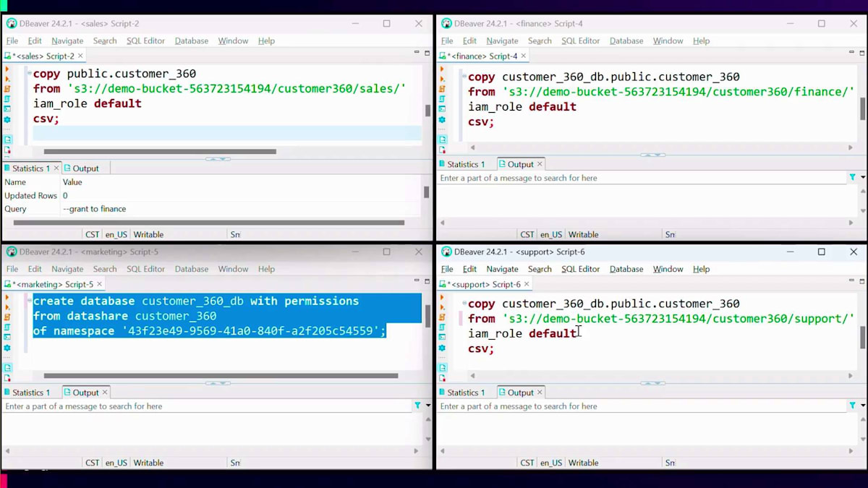This screenshot has height=488, width=868.
Task: Open the Navigate menu in support window
Action: click(502, 269)
